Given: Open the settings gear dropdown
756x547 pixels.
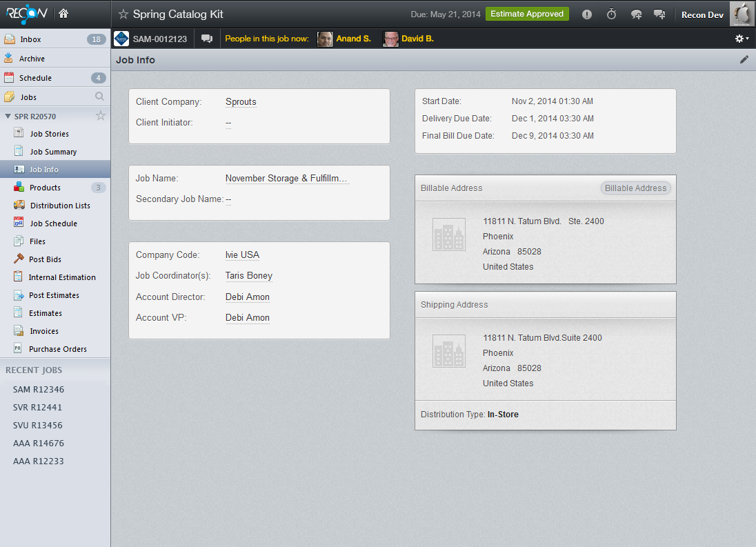Looking at the screenshot, I should tap(742, 39).
